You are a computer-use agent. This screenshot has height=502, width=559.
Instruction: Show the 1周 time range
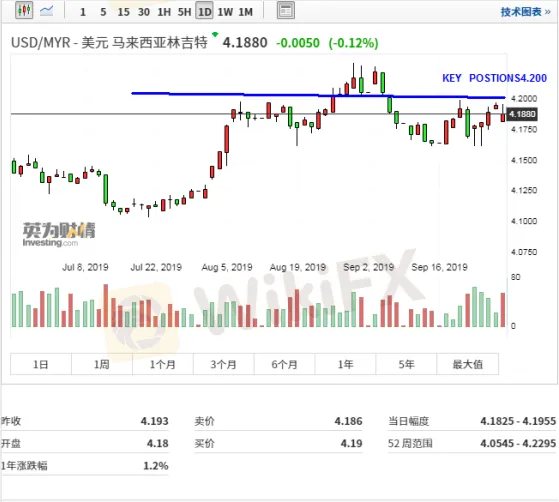click(x=102, y=364)
